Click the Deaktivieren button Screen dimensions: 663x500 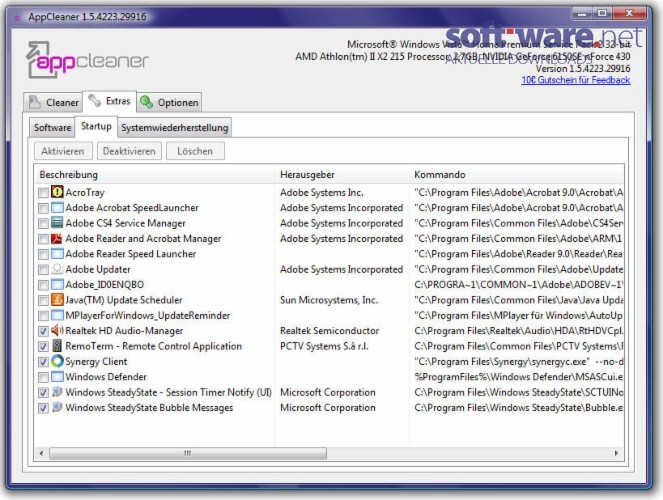click(x=129, y=151)
